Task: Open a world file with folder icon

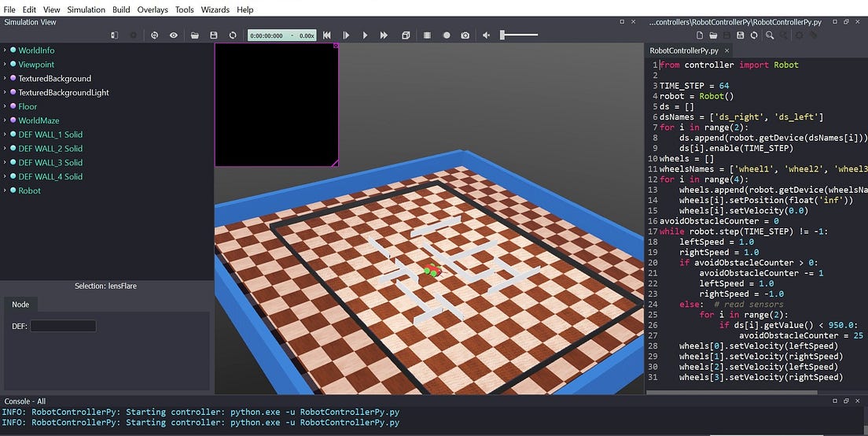Action: click(x=195, y=35)
